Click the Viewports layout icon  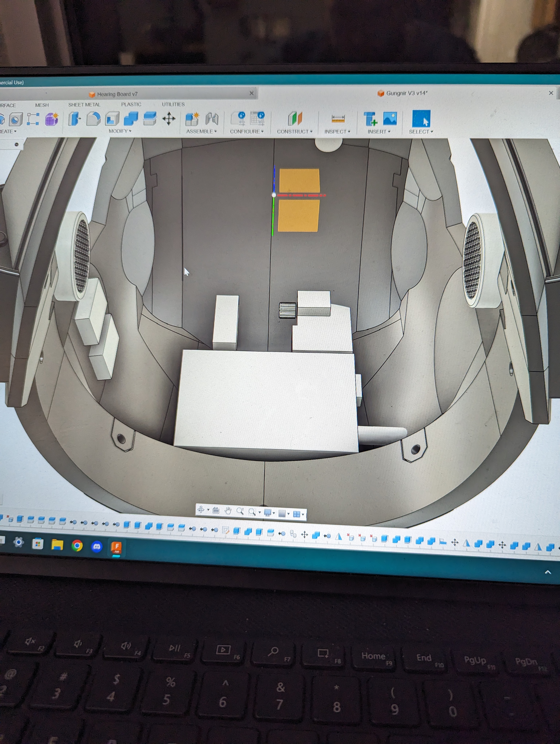coord(296,514)
